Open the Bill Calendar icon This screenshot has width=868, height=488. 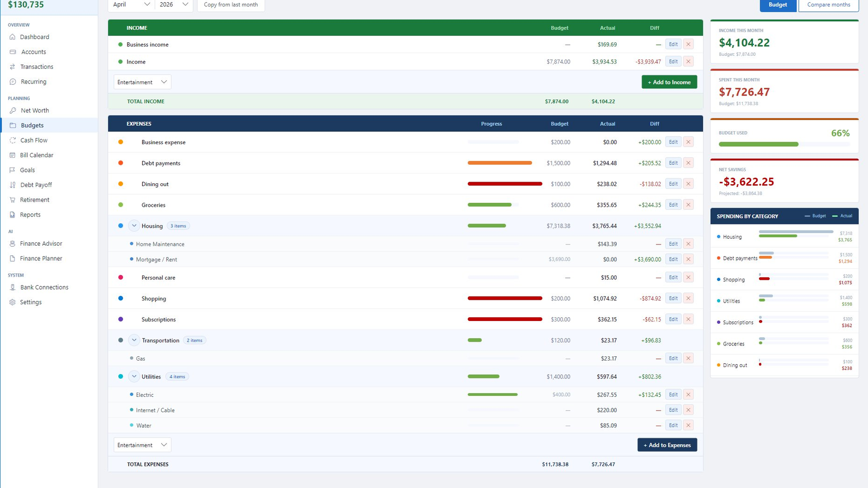12,155
